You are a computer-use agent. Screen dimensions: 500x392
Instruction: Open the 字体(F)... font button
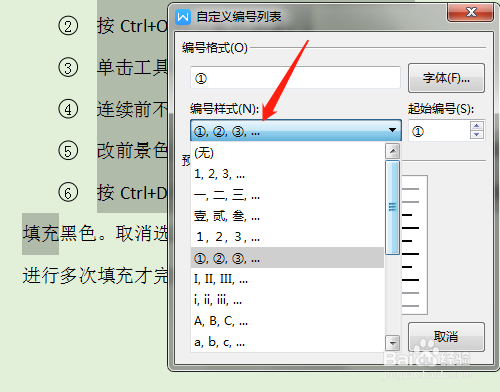446,78
